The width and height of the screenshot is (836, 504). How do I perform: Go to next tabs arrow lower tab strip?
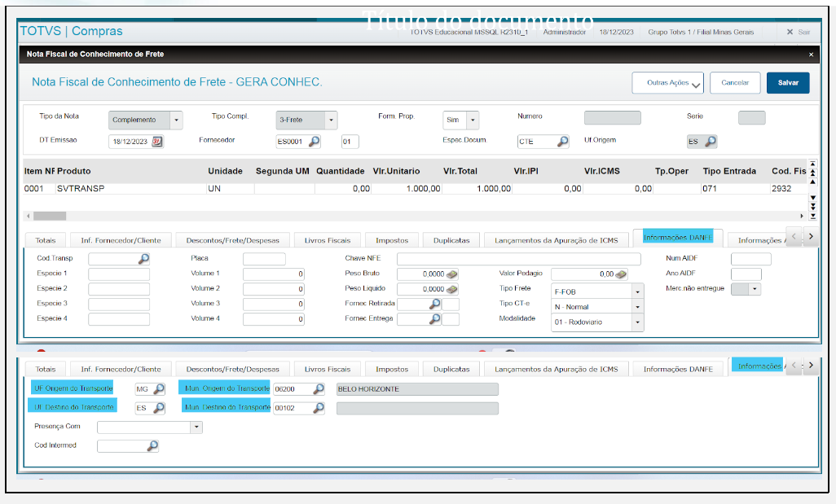[811, 366]
